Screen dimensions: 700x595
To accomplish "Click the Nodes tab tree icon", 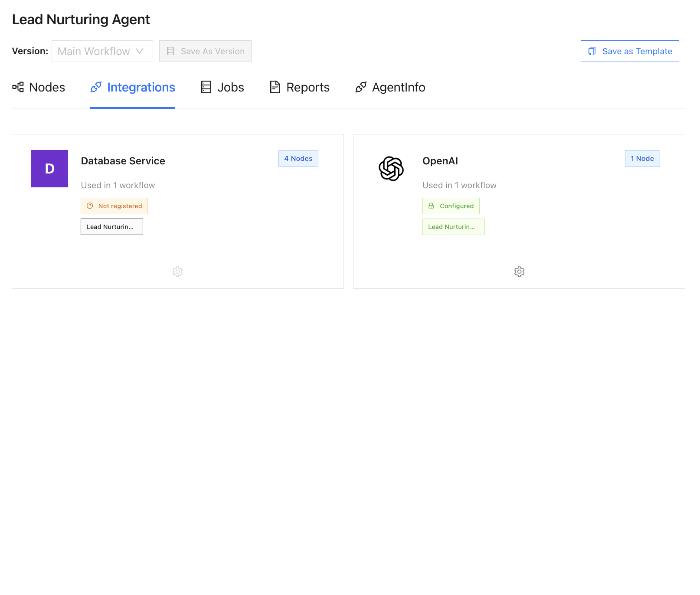I will (x=18, y=87).
